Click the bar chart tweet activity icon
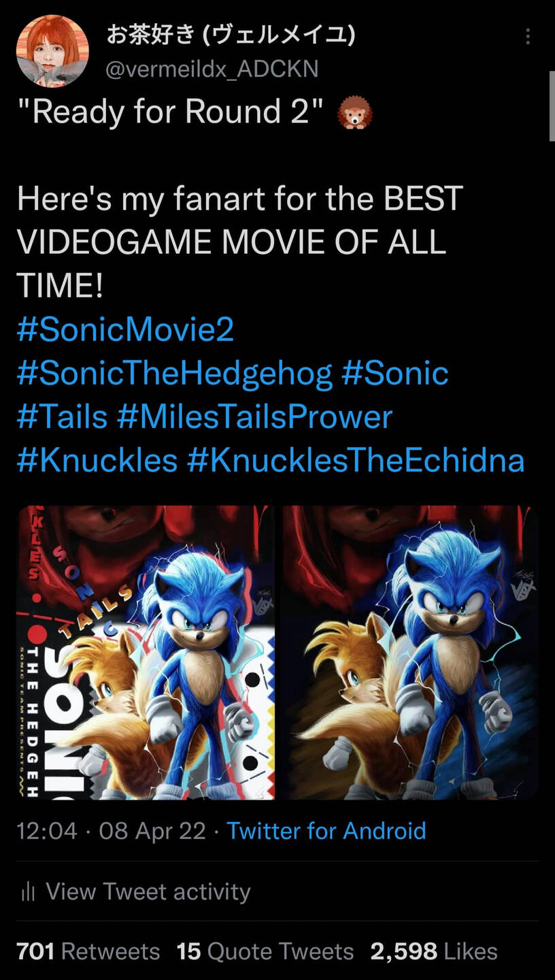 pyautogui.click(x=27, y=892)
